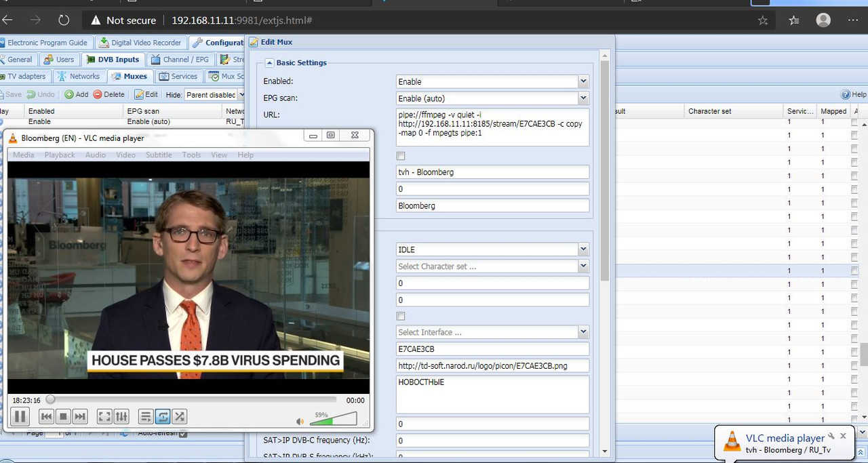Mute VLC audio via speaker icon

300,421
